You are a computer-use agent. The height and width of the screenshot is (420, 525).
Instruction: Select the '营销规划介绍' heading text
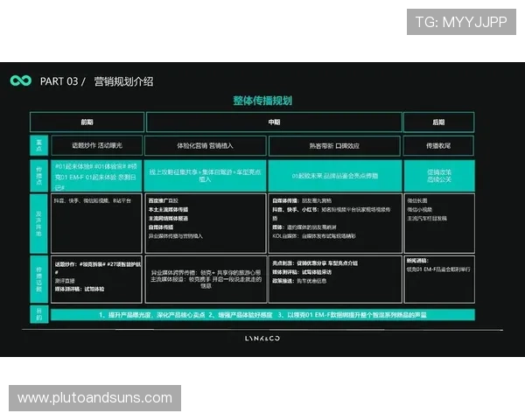pos(123,81)
